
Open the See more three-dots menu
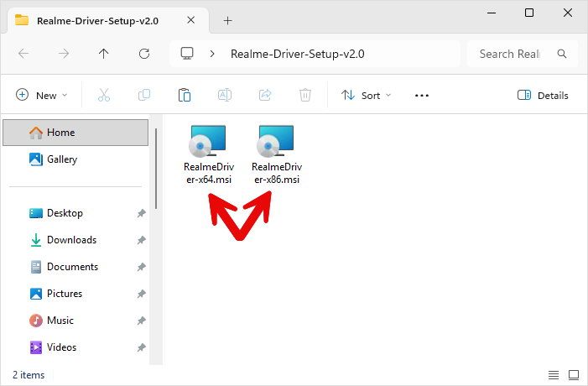click(x=422, y=96)
